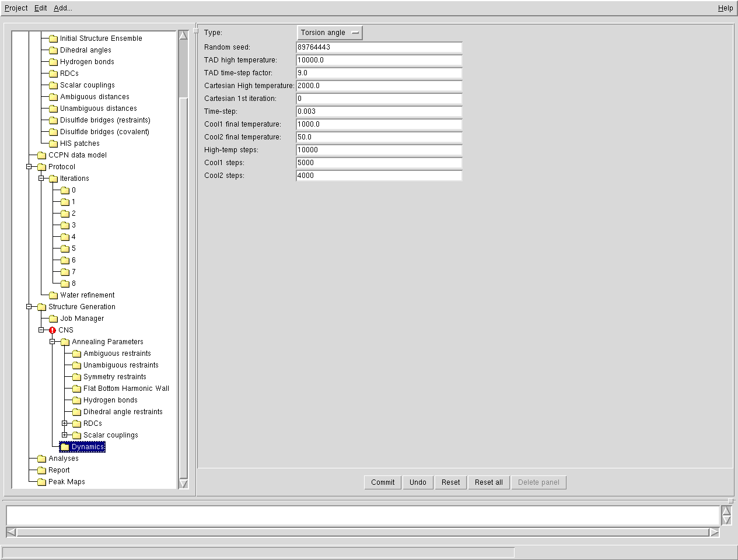Collapse the Iterations tree node
The image size is (738, 560).
pyautogui.click(x=41, y=178)
